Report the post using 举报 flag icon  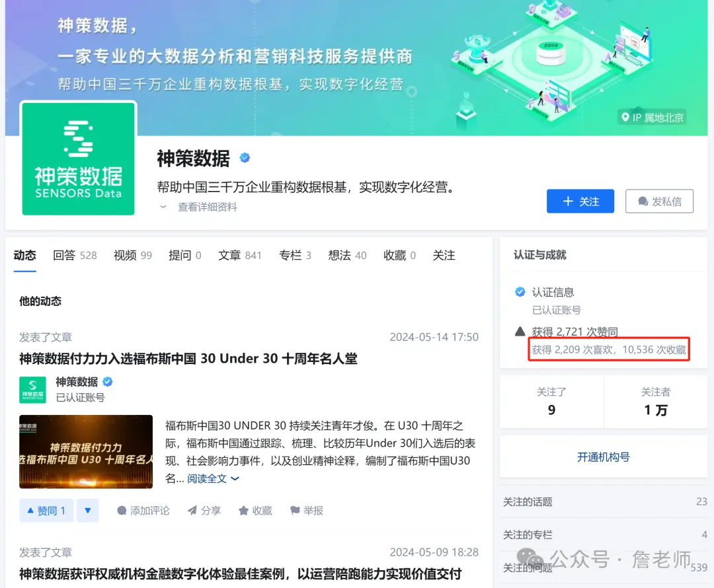point(295,511)
